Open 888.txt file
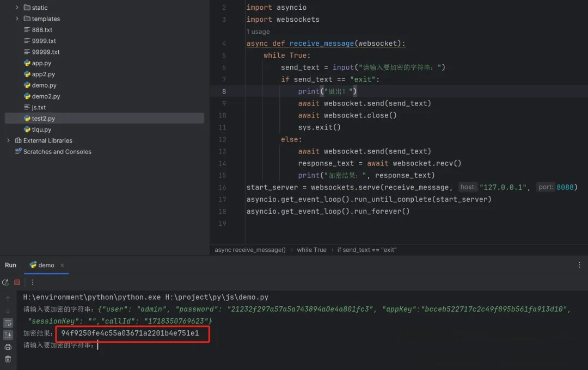Image resolution: width=588 pixels, height=370 pixels. [42, 29]
